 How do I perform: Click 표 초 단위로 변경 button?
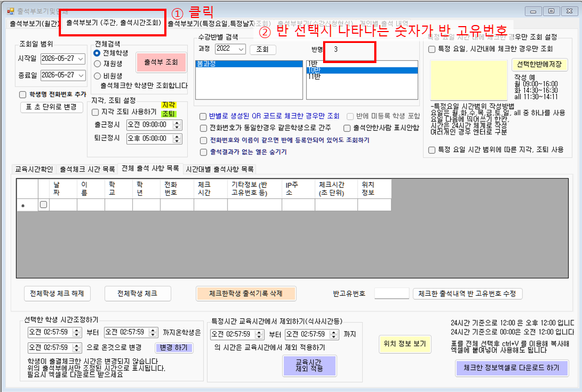pos(51,107)
